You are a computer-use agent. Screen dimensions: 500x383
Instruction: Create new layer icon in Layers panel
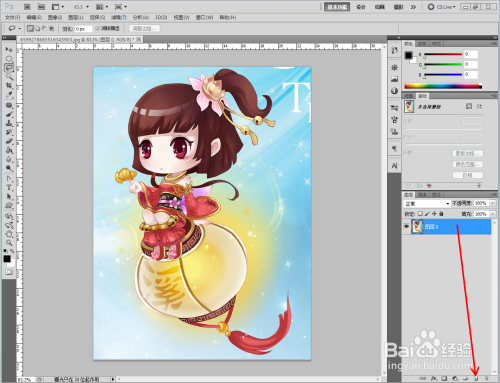476,378
